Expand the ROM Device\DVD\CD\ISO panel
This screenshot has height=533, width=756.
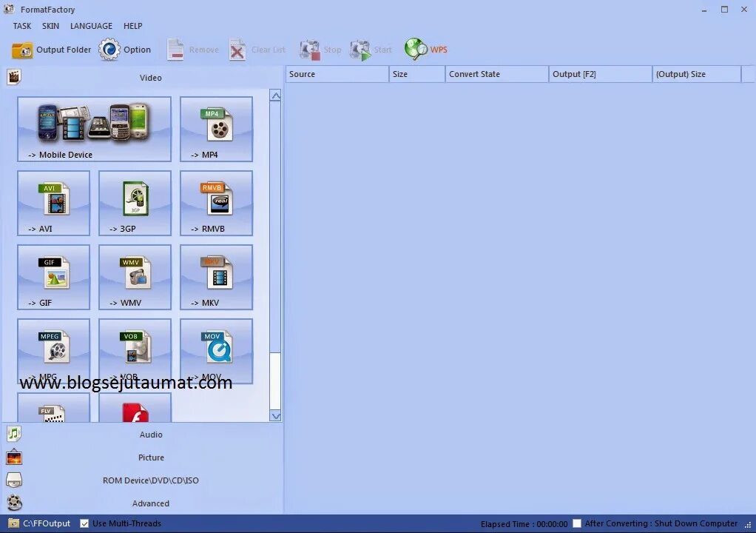tap(143, 480)
